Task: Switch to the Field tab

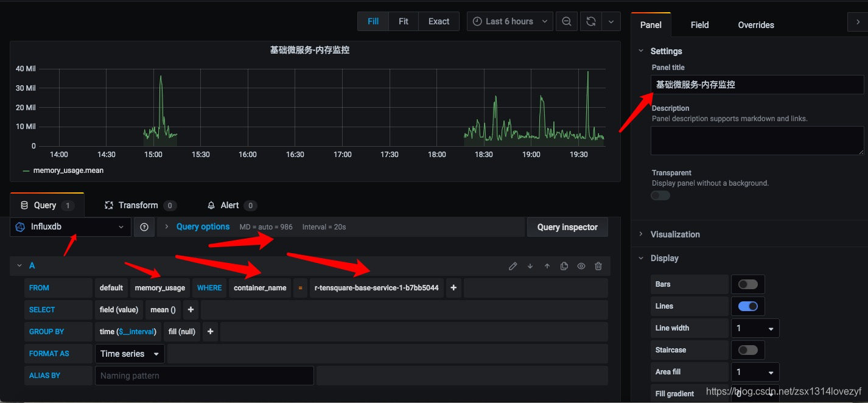Action: point(699,25)
